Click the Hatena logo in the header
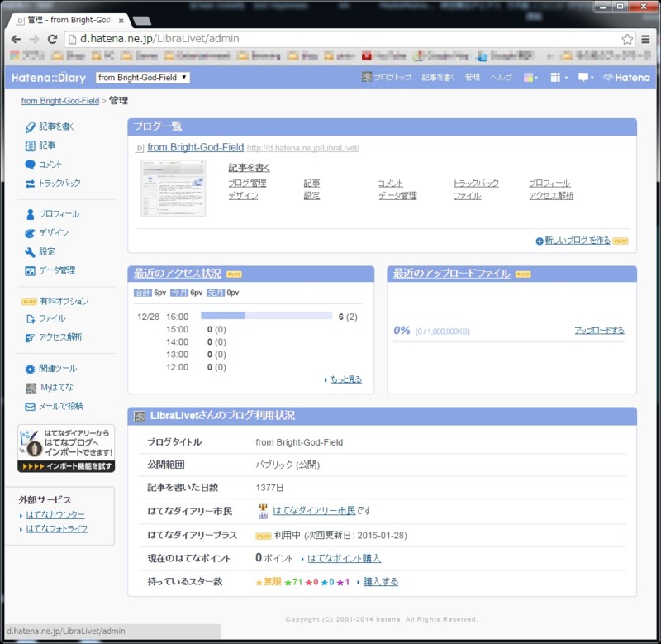The height and width of the screenshot is (644, 661). point(626,78)
